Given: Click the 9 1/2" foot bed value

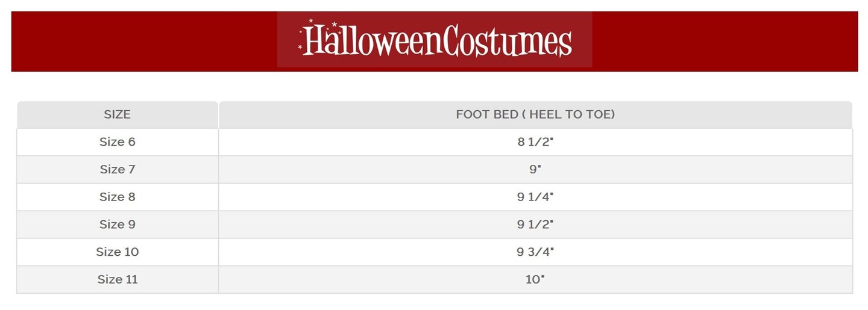Looking at the screenshot, I should [535, 225].
